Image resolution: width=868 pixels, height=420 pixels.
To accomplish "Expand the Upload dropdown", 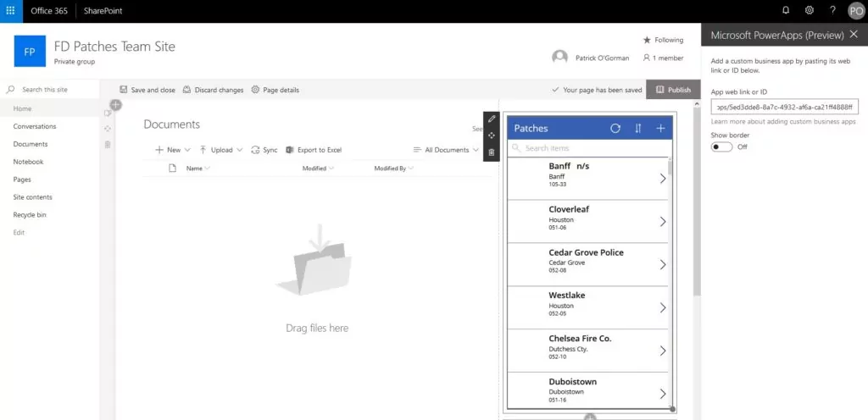I will point(240,150).
